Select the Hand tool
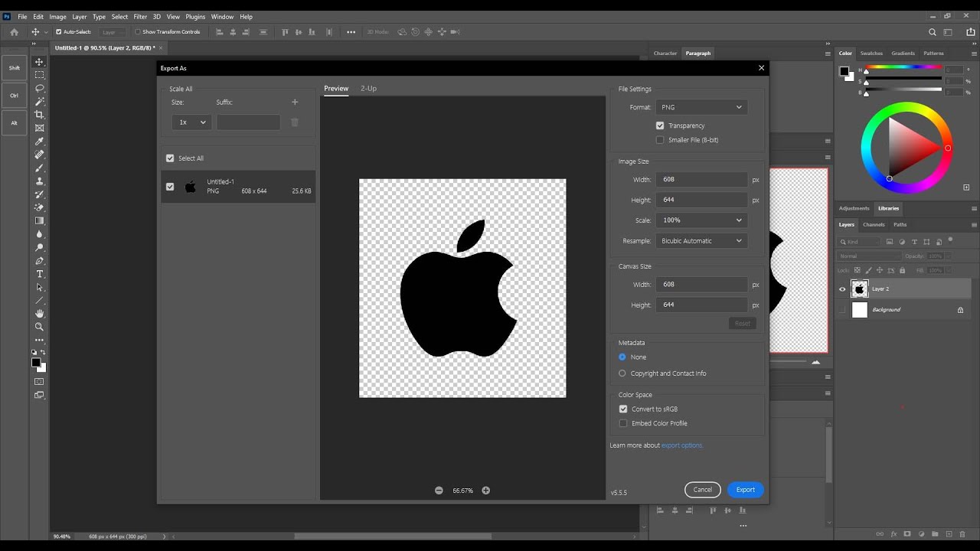This screenshot has height=551, width=980. [x=40, y=314]
